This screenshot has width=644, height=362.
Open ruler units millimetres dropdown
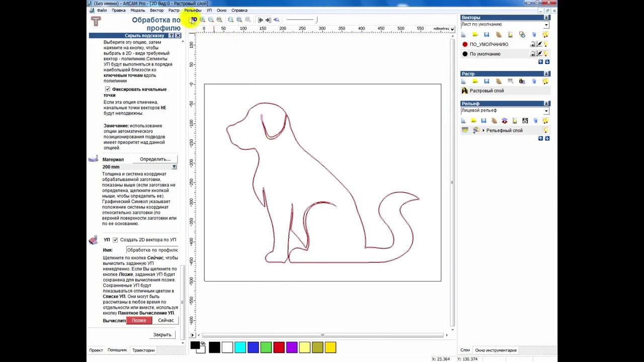[x=452, y=29]
